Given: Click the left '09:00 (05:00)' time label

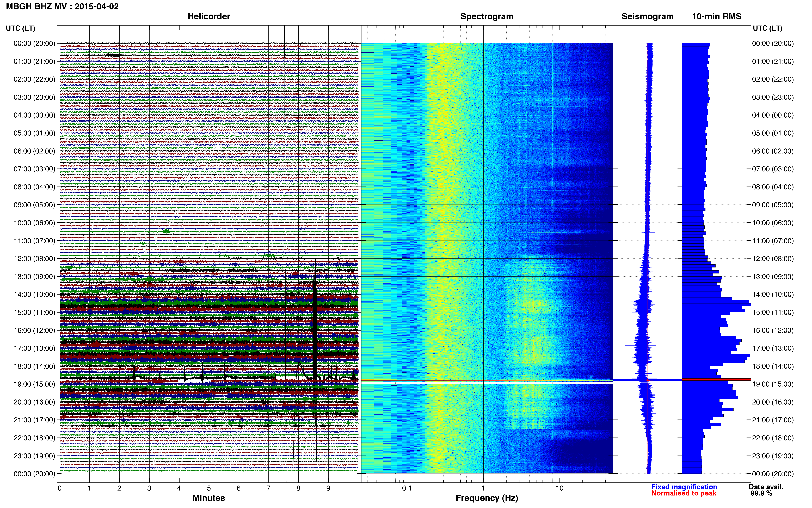Looking at the screenshot, I should [x=34, y=205].
